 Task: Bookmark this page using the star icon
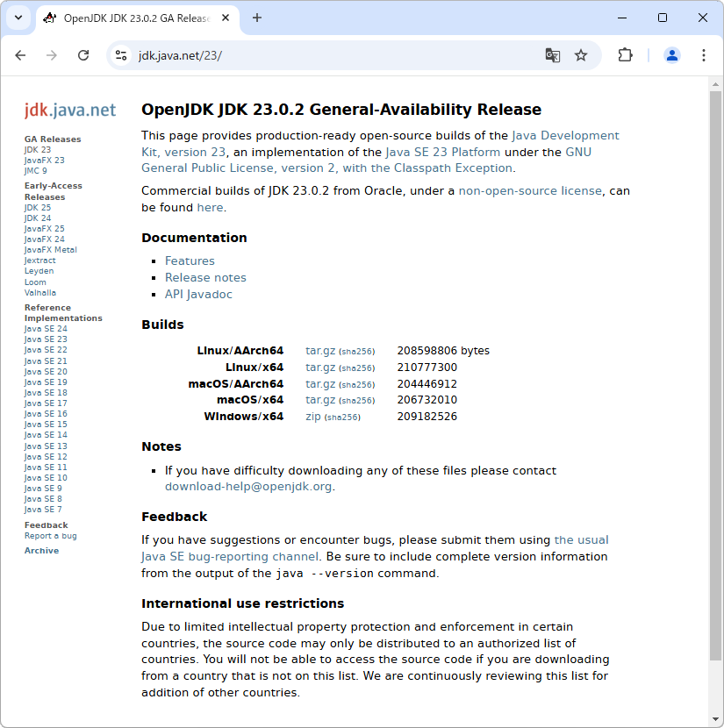click(x=581, y=54)
